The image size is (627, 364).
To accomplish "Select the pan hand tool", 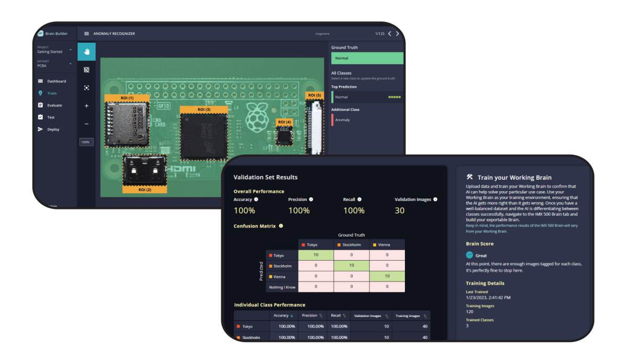I will click(x=87, y=51).
